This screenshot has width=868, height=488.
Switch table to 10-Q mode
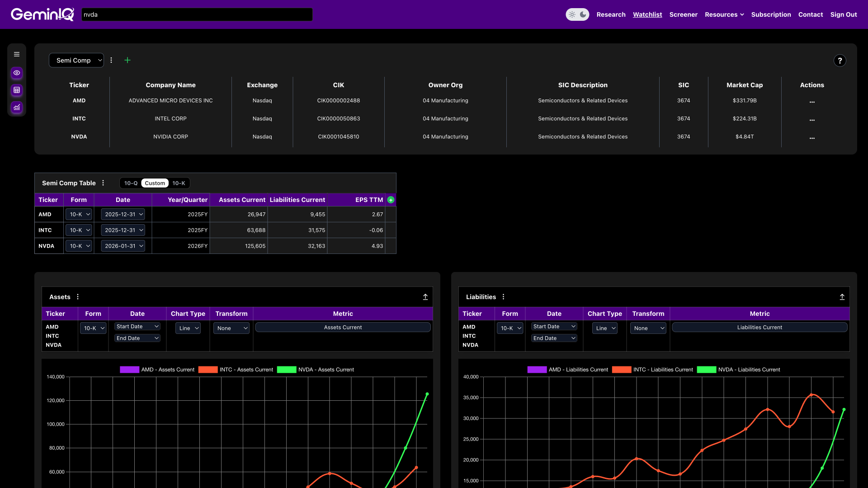(x=131, y=183)
